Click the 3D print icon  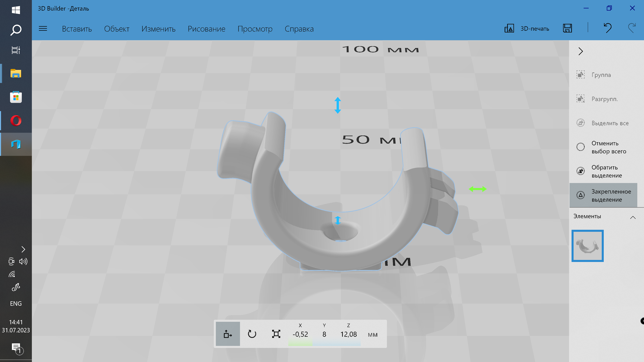point(509,28)
